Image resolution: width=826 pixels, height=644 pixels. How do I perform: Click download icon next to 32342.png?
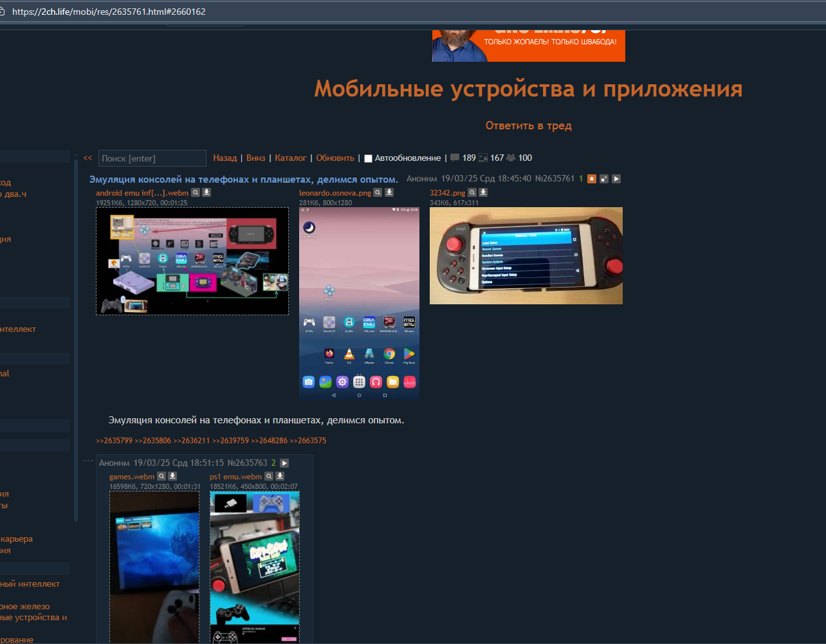click(x=483, y=192)
